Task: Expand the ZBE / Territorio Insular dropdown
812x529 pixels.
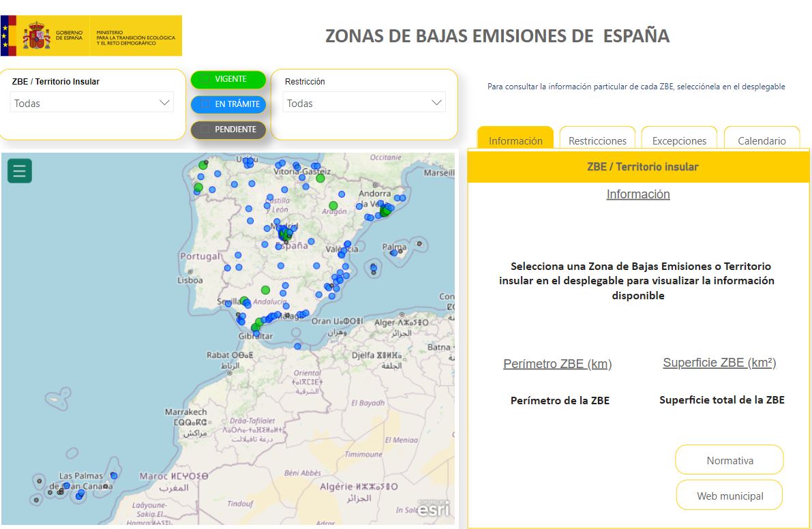Action: tap(92, 103)
